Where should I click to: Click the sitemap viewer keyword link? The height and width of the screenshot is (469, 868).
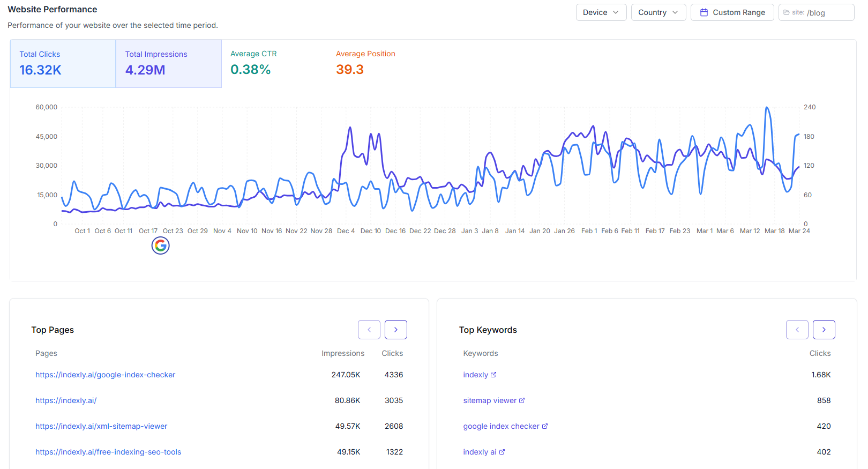pyautogui.click(x=490, y=400)
